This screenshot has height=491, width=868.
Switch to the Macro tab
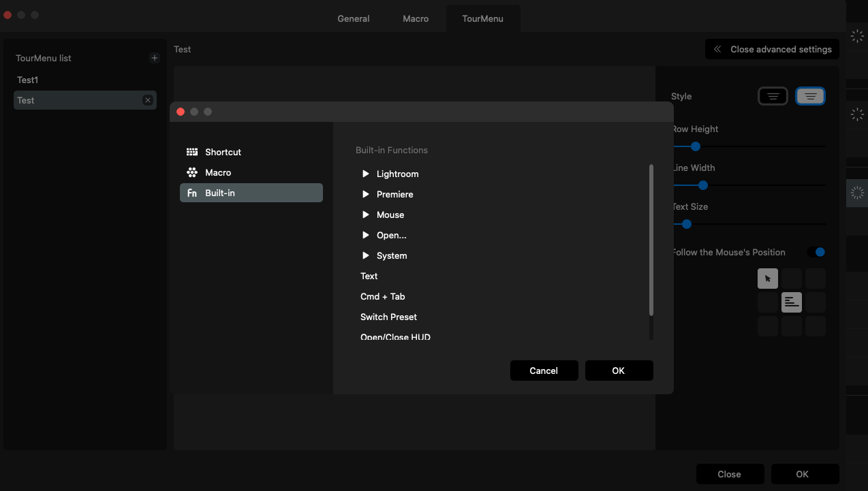click(416, 18)
